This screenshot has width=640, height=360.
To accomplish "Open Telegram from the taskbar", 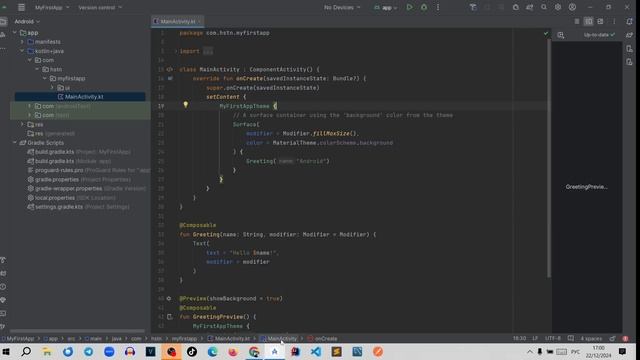I will 89,351.
